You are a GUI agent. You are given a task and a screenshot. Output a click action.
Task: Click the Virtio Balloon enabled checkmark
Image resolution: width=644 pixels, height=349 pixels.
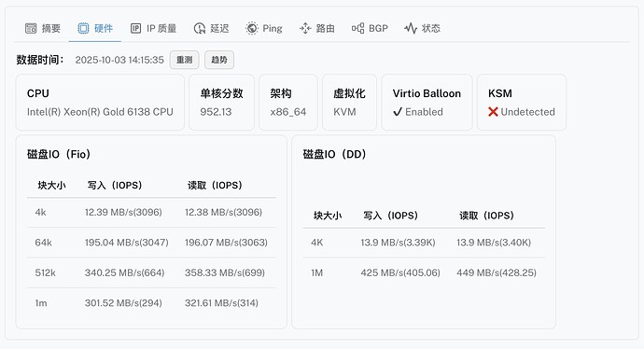(x=398, y=112)
